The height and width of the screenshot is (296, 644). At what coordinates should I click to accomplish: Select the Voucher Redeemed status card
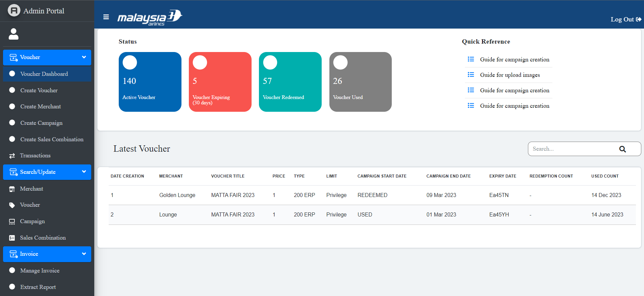point(290,82)
